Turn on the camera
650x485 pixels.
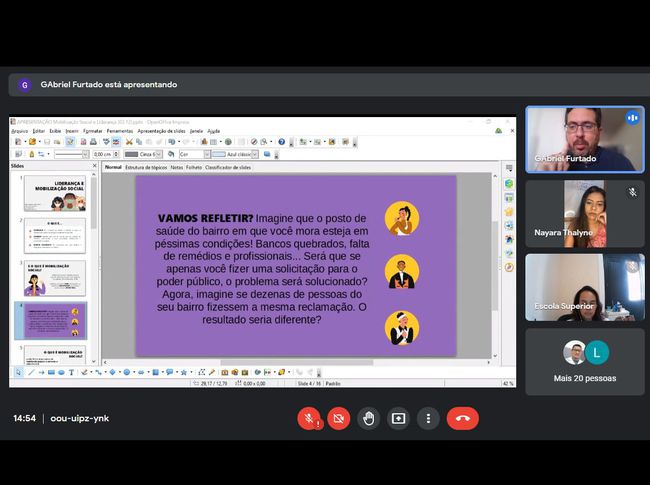point(339,418)
